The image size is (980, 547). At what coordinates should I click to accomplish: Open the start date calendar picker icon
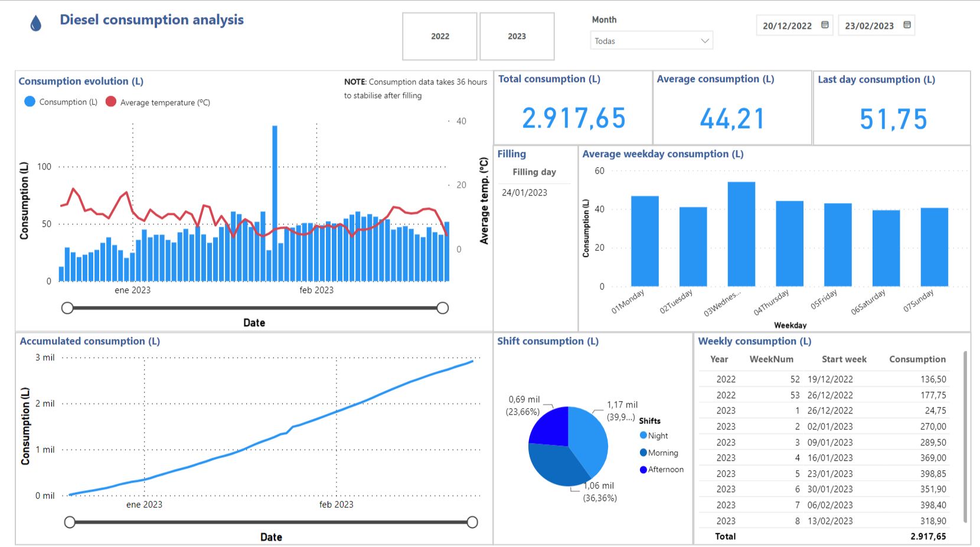(x=825, y=25)
